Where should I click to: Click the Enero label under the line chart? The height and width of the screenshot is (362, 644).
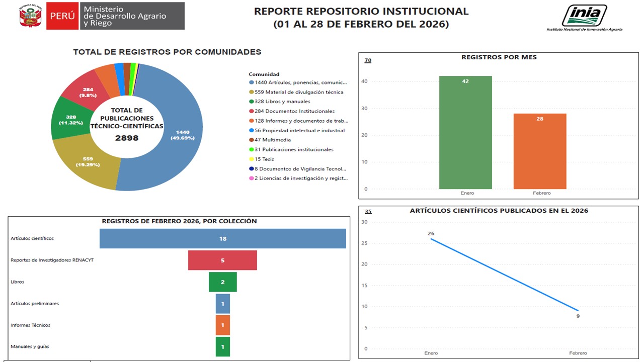pyautogui.click(x=431, y=353)
